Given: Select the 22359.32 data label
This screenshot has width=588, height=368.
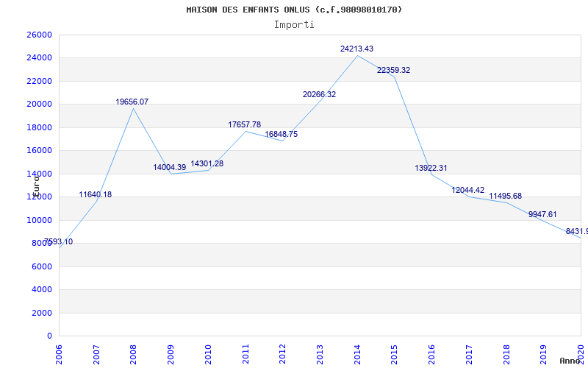Looking at the screenshot, I should [x=393, y=70].
